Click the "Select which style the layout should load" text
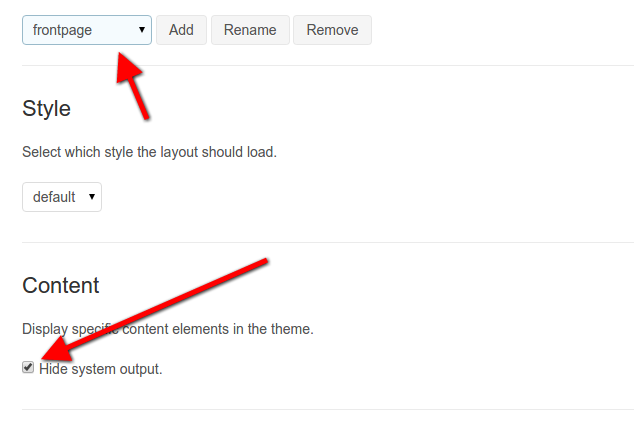Image resolution: width=634 pixels, height=438 pixels. pyautogui.click(x=149, y=152)
